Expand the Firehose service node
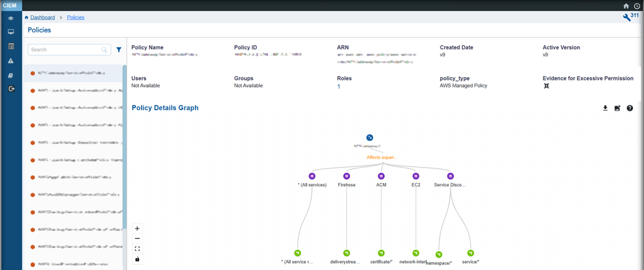Screen dimensions: 644x270 pos(346,176)
